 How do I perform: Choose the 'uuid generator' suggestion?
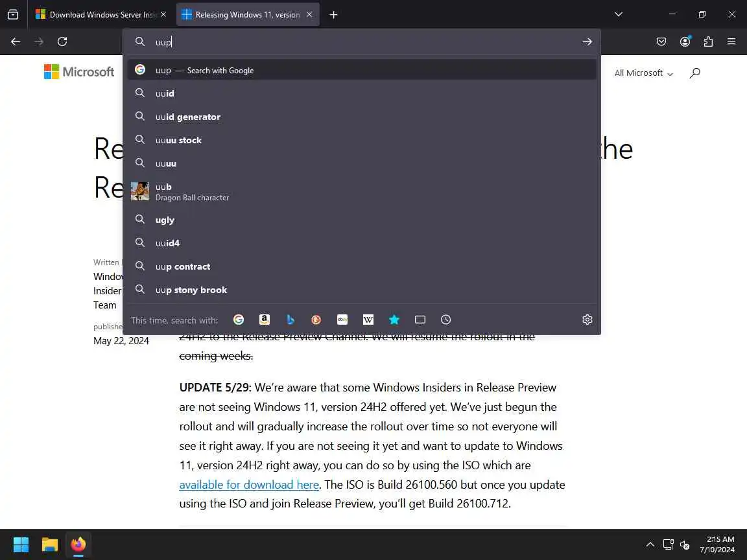(x=362, y=117)
